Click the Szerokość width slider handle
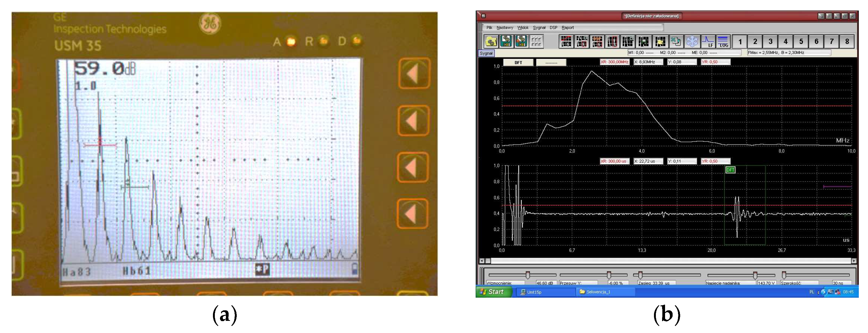Screen dimensions: 868x333 784,275
